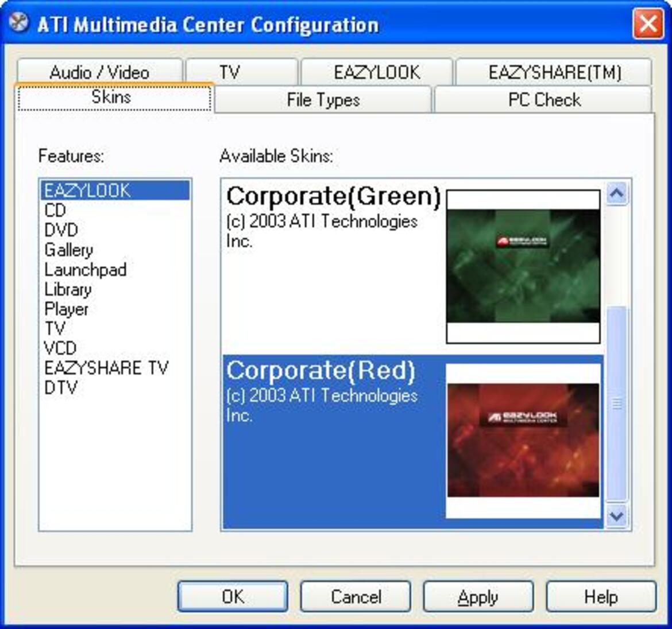The width and height of the screenshot is (672, 629).
Task: Open the TV tab
Action: tap(242, 72)
